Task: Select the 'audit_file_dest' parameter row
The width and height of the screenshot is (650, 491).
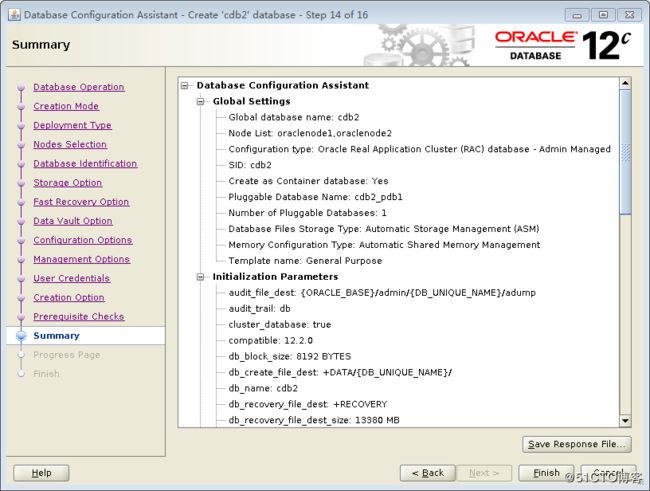Action: pyautogui.click(x=382, y=293)
